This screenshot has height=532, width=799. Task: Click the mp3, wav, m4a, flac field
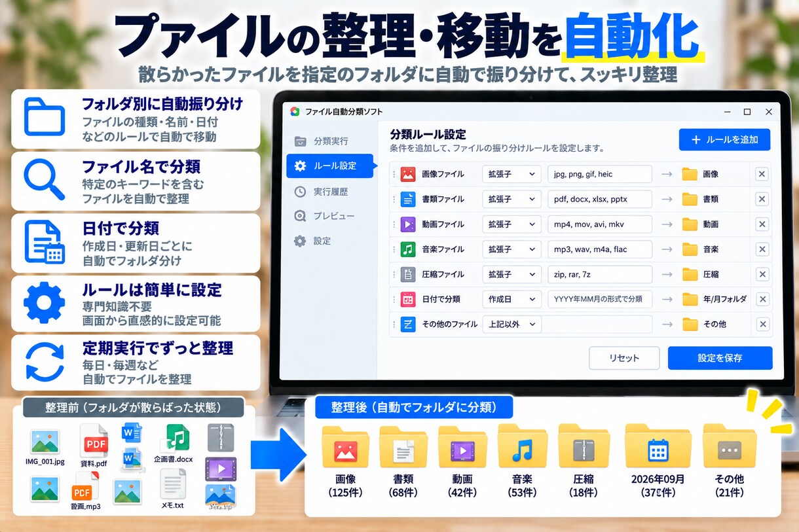(x=600, y=249)
